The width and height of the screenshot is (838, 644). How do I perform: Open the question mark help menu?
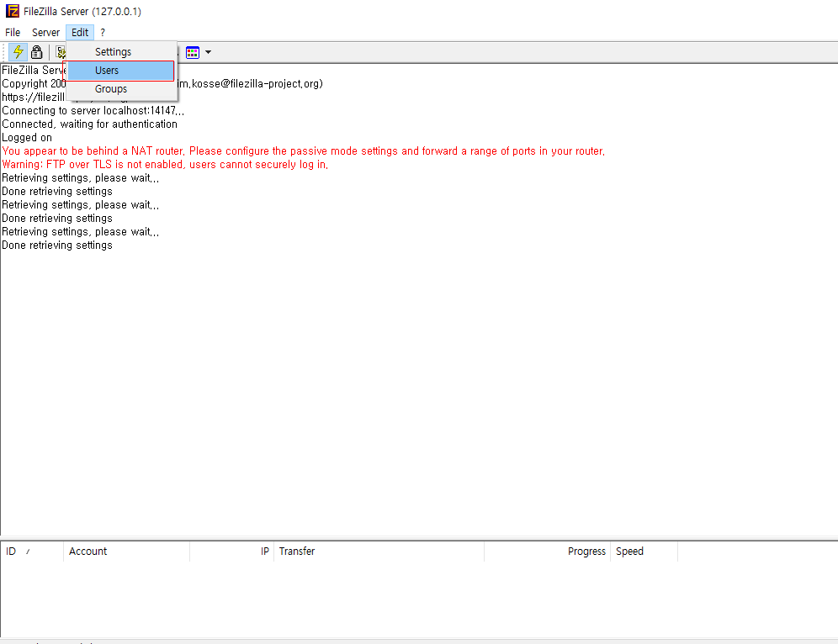pyautogui.click(x=103, y=33)
